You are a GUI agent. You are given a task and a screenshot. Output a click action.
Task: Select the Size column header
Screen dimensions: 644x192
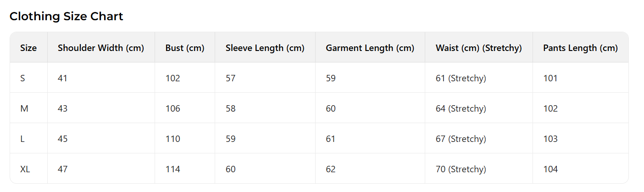28,48
